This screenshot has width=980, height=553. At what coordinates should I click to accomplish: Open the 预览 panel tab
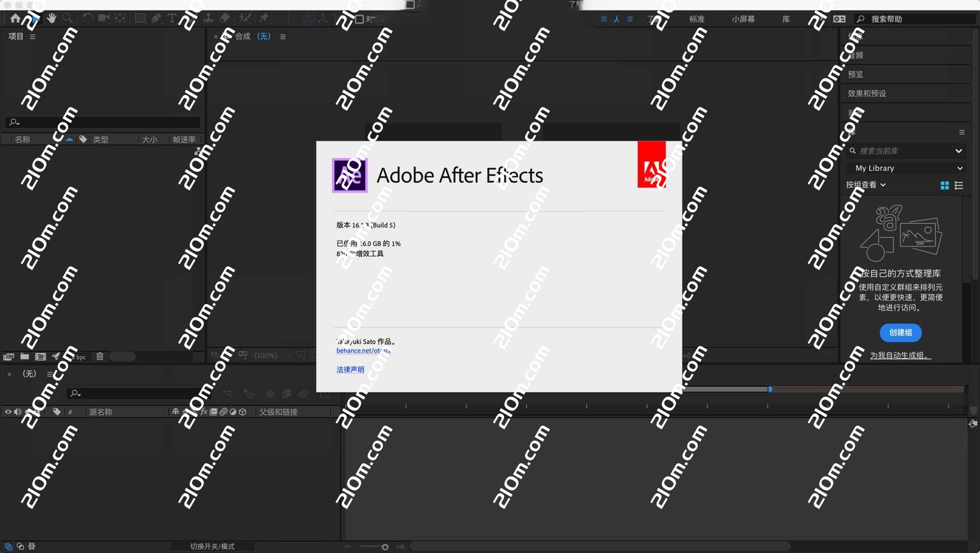coord(855,75)
